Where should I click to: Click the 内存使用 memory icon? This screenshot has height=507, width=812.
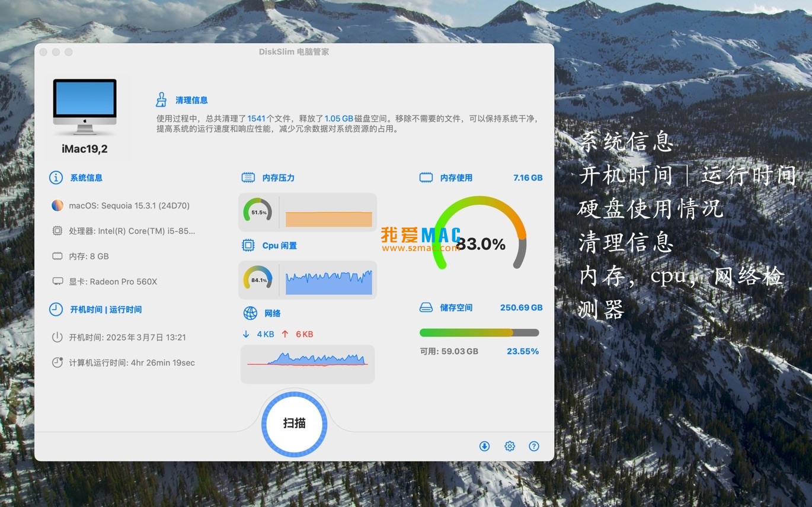pyautogui.click(x=426, y=178)
